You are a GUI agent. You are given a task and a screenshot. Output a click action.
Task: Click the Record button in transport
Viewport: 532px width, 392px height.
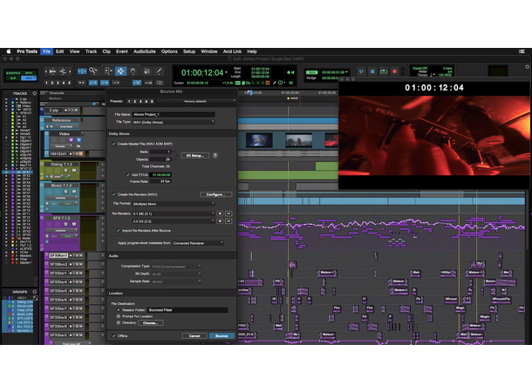coord(394,71)
